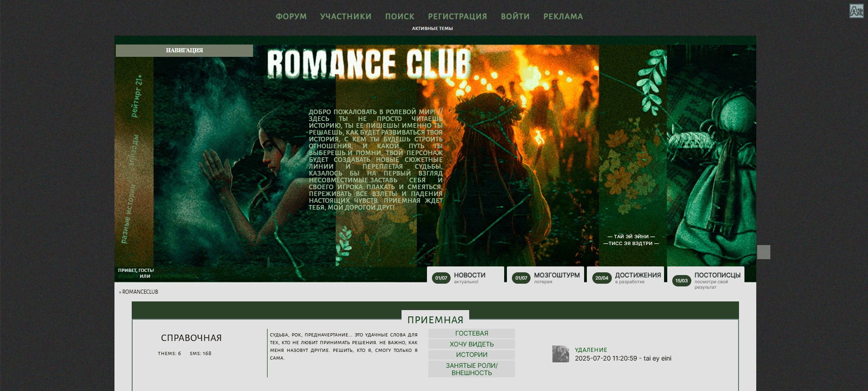Image resolution: width=868 pixels, height=391 pixels.
Task: Click the СУДЬБА, РОК forum description text
Action: pos(343,346)
